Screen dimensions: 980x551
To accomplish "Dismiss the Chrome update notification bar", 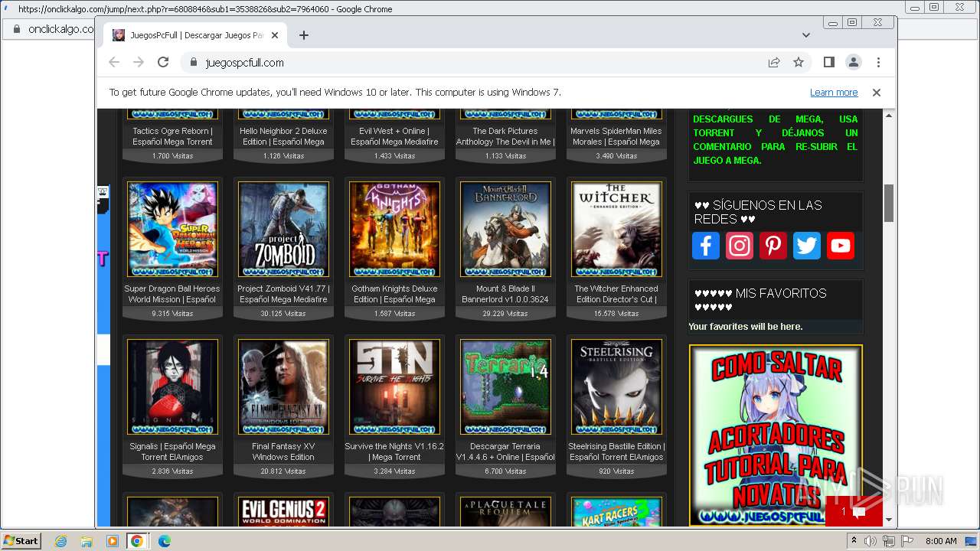I will click(877, 93).
